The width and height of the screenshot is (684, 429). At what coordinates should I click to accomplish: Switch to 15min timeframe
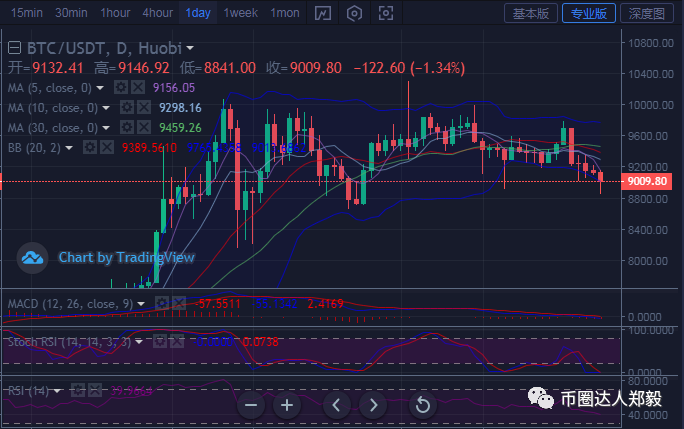click(x=27, y=13)
